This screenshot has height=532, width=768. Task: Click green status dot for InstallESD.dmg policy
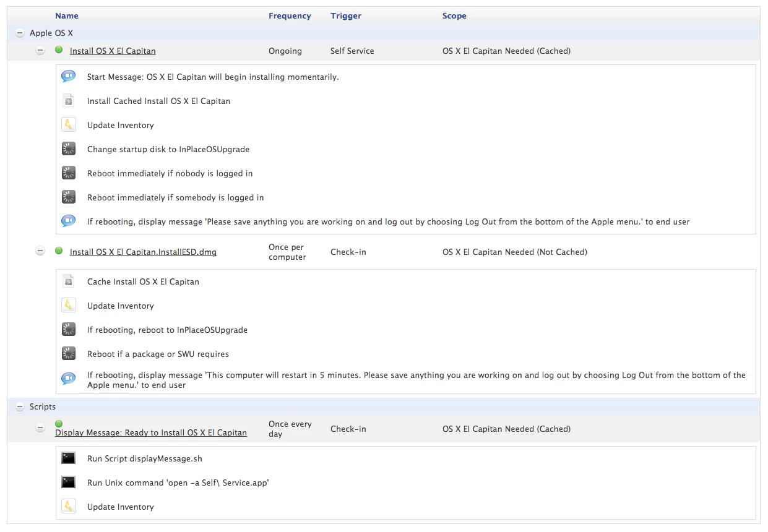click(59, 251)
